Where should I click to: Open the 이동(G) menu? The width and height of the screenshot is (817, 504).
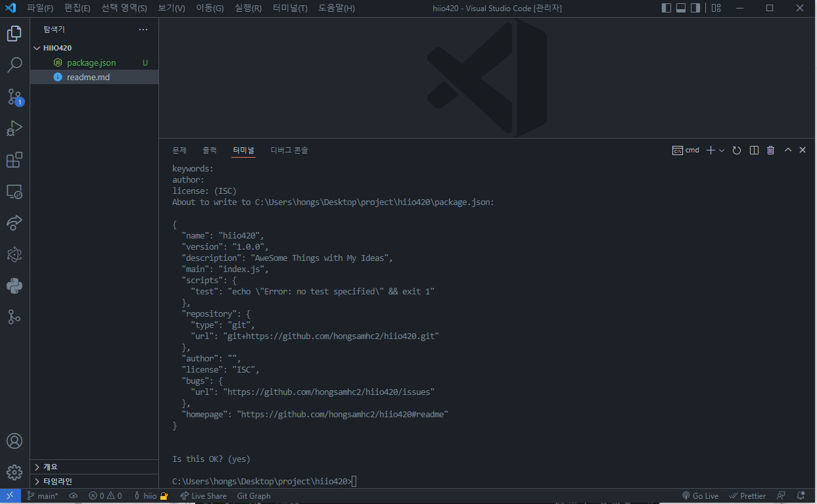click(210, 8)
